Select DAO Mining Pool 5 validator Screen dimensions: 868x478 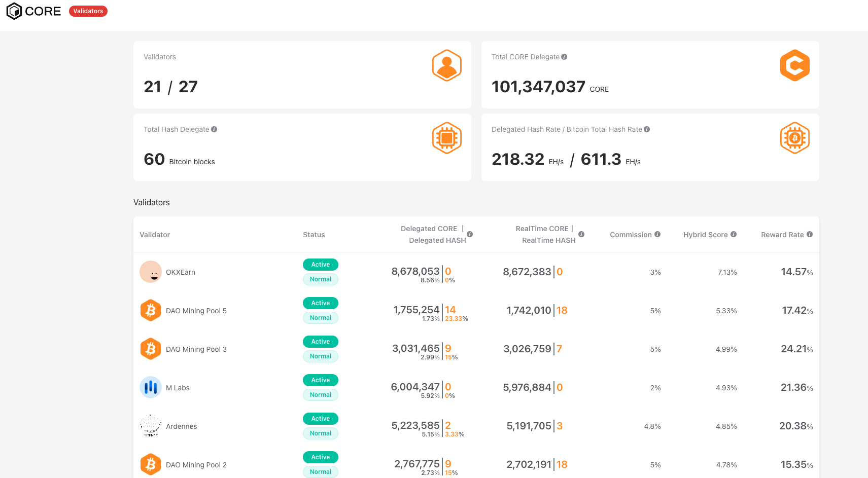coord(196,311)
